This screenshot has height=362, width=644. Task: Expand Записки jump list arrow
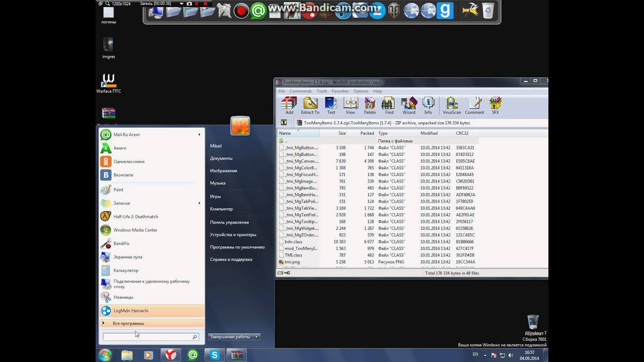(199, 203)
